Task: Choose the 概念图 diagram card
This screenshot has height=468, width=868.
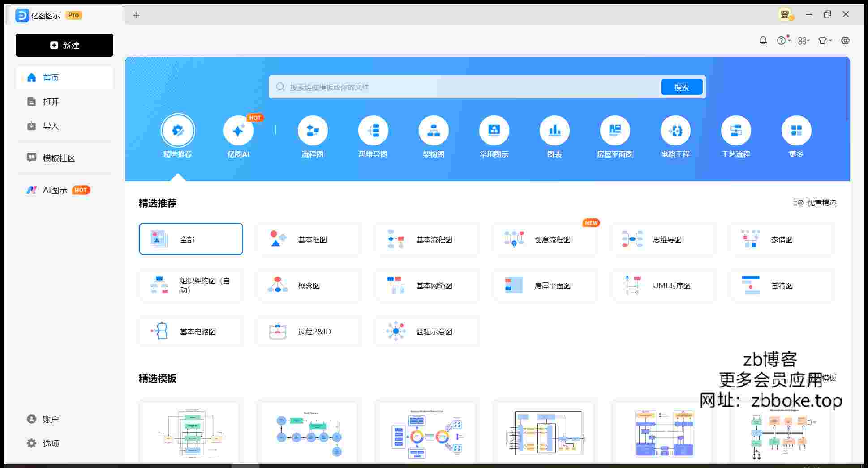Action: point(309,285)
